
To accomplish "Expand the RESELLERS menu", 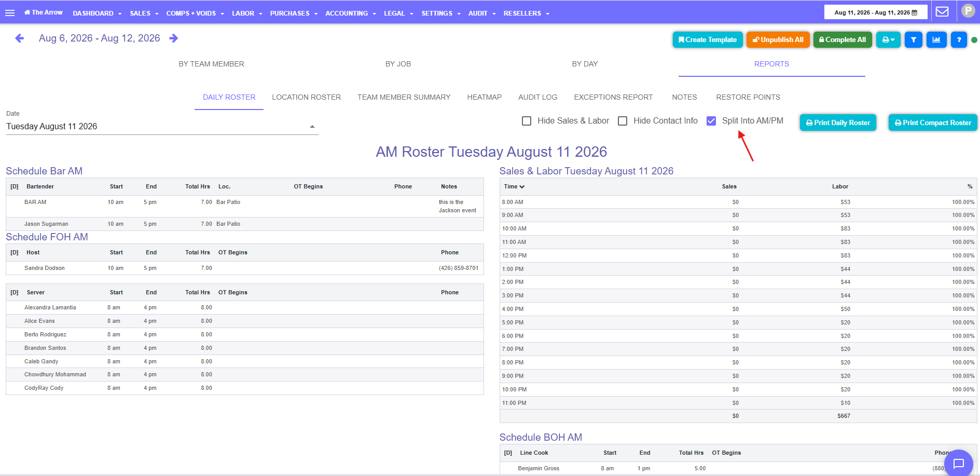I will [526, 13].
